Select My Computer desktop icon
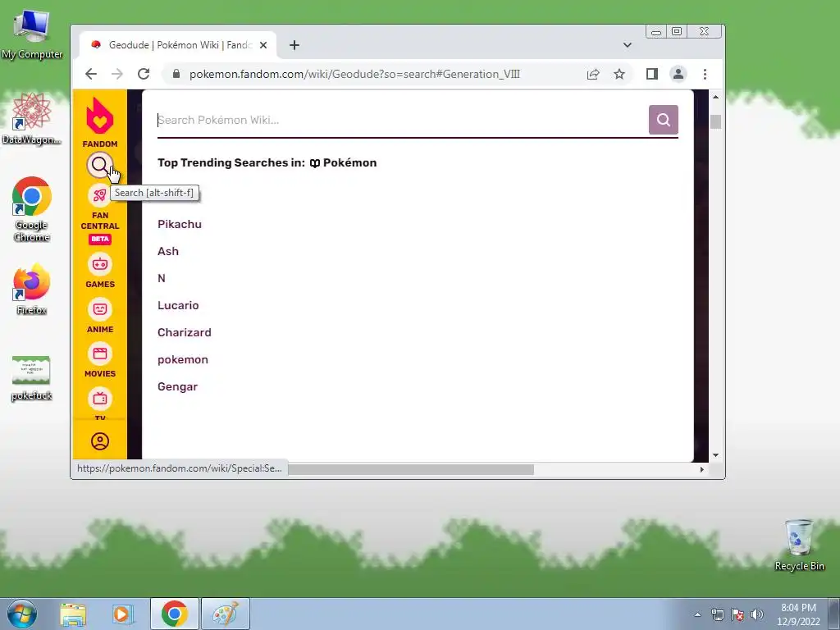This screenshot has height=630, width=840. (x=32, y=34)
